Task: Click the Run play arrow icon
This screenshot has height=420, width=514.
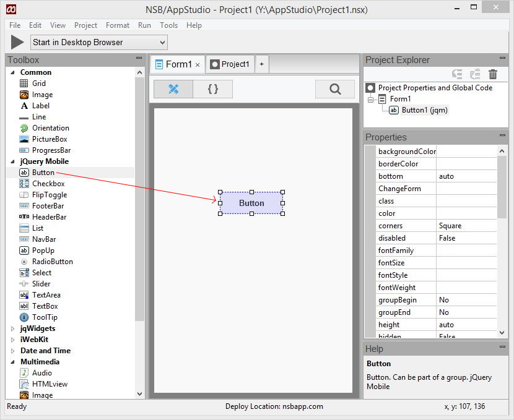Action: (x=17, y=42)
